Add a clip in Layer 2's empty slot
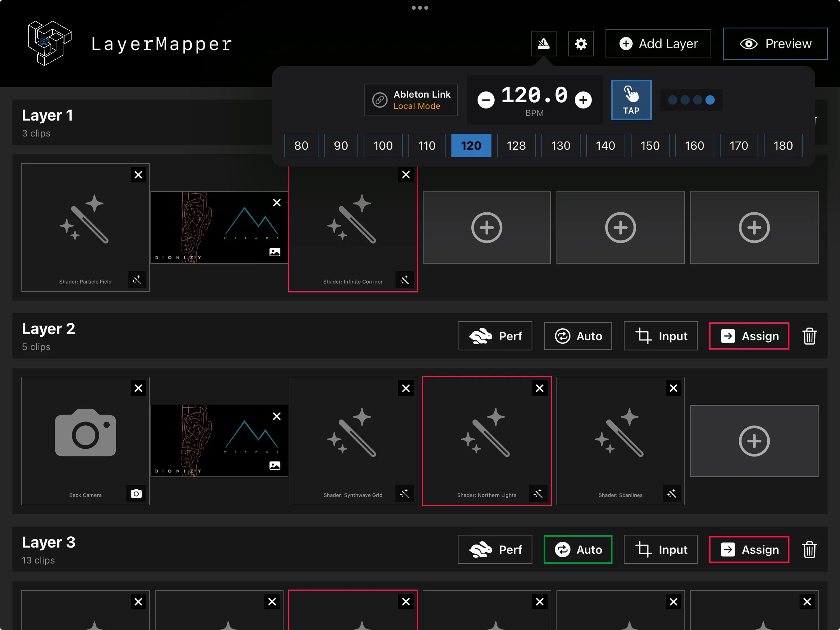The image size is (840, 630). point(754,441)
